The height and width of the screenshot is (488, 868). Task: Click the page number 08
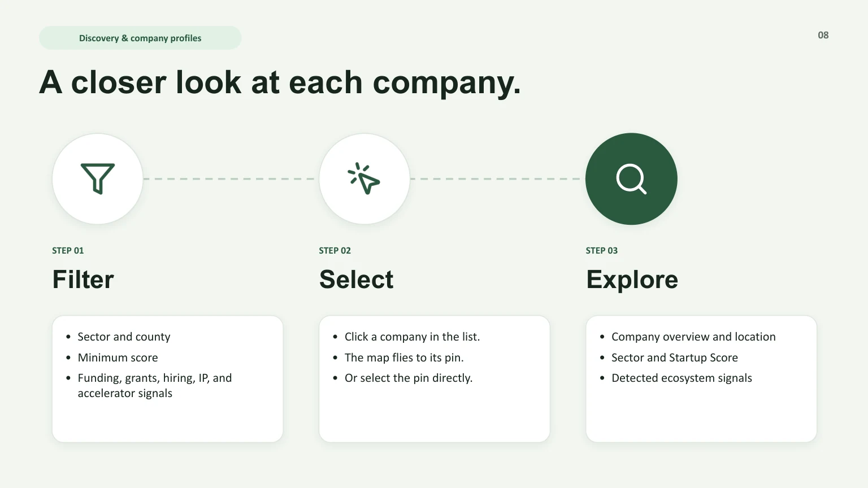pyautogui.click(x=823, y=35)
